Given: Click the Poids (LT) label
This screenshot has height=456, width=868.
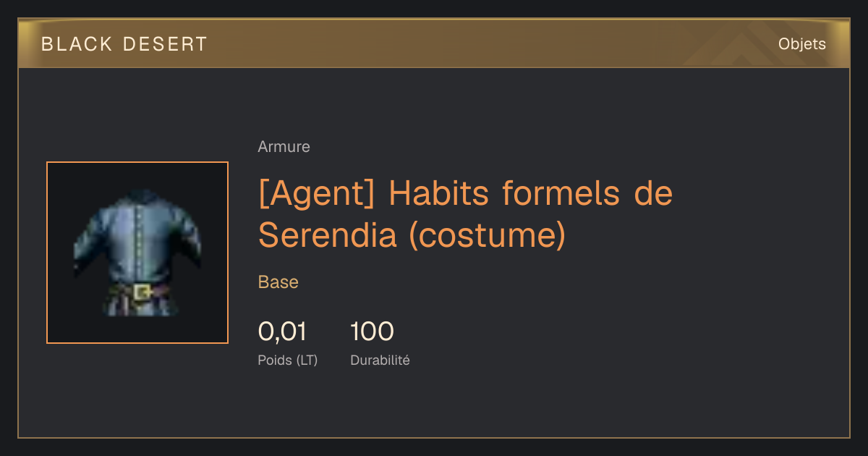Looking at the screenshot, I should click(x=288, y=360).
